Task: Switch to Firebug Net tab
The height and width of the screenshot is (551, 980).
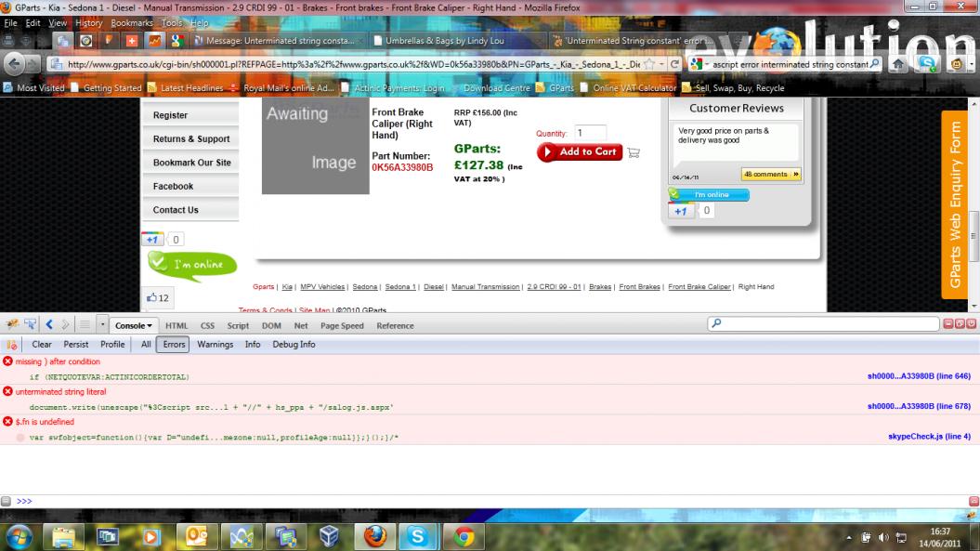Action: [301, 326]
